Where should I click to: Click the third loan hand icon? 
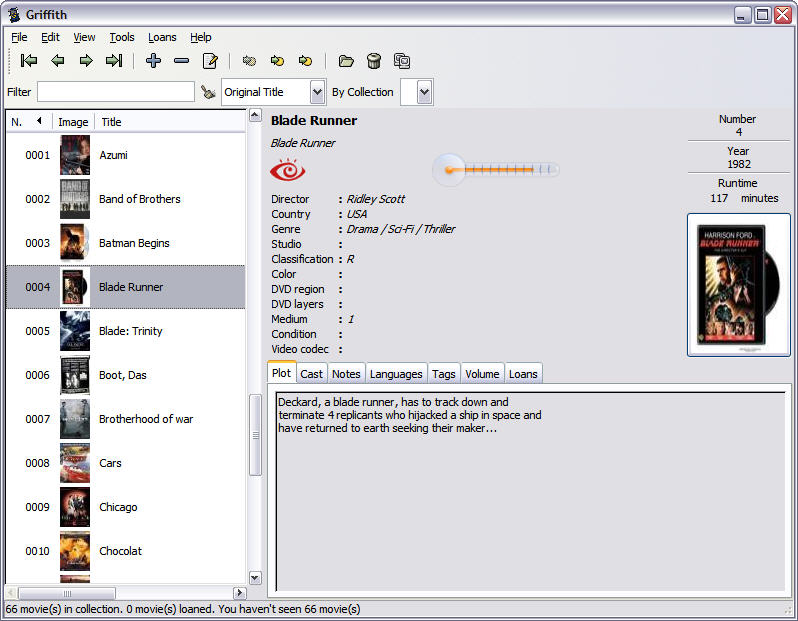[305, 61]
